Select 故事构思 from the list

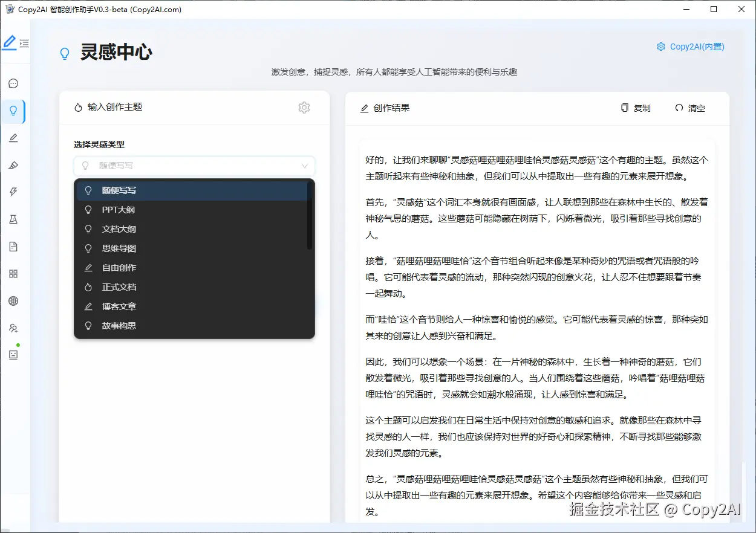pos(119,326)
